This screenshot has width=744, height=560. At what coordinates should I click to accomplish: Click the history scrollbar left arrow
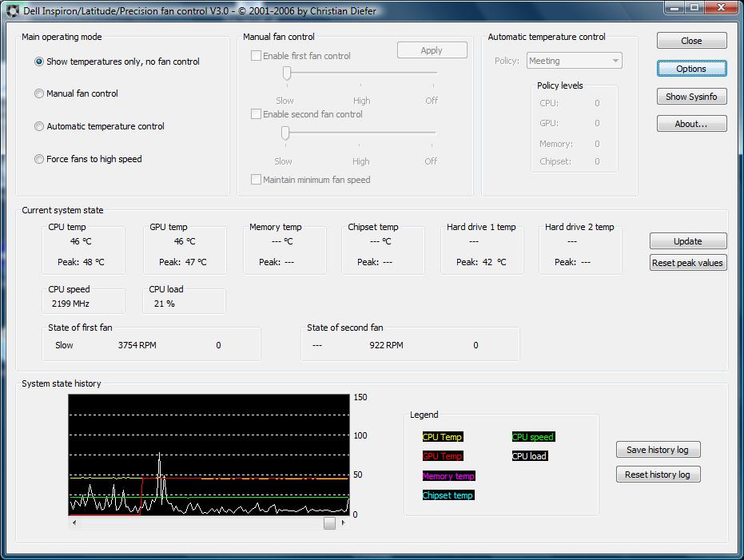[74, 522]
